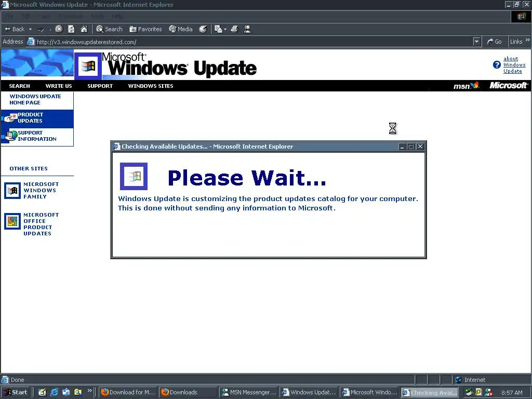Launch Internet Explorer from Quick Launch
Viewport: 532px width, 399px height.
coord(54,392)
